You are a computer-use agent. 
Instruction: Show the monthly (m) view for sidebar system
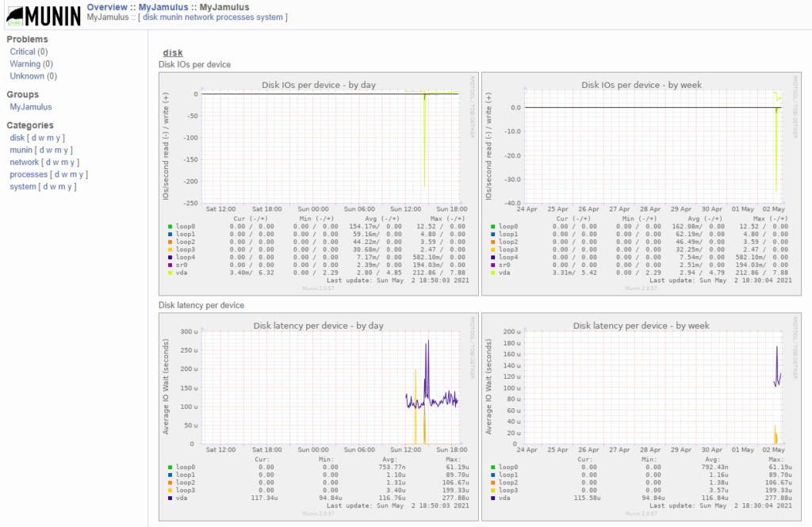[62, 186]
